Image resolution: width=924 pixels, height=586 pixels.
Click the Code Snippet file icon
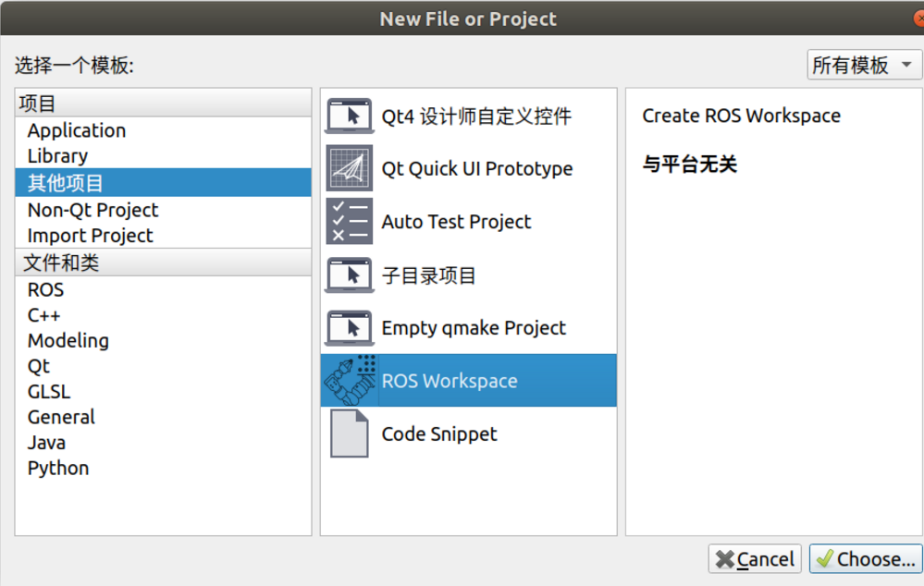point(350,433)
